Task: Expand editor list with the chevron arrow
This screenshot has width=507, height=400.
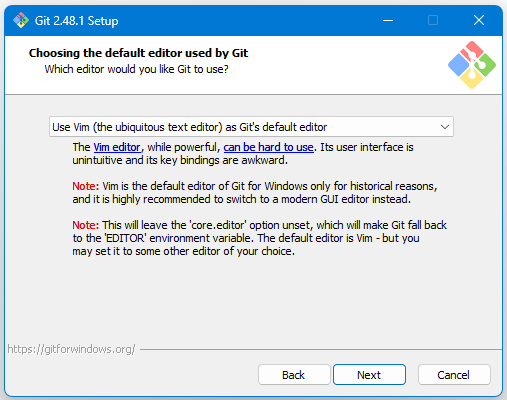Action: tap(445, 127)
